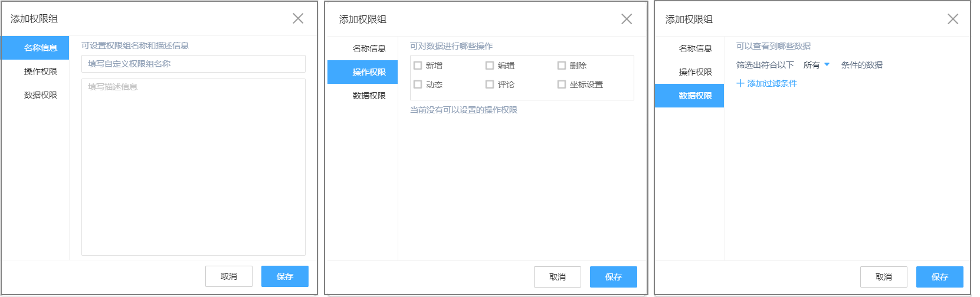Toggle the 动态 checkbox
980x297 pixels.
(418, 84)
